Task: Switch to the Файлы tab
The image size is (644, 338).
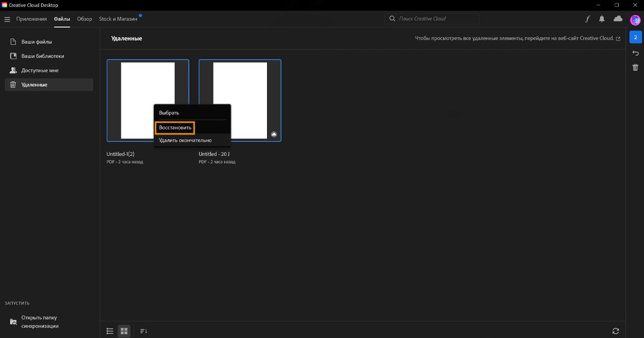Action: (x=62, y=19)
